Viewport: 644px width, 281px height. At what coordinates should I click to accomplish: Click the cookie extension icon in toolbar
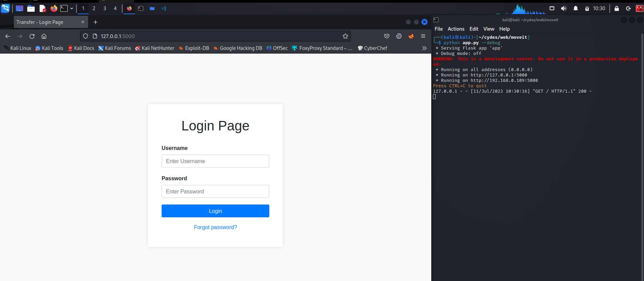[399, 36]
